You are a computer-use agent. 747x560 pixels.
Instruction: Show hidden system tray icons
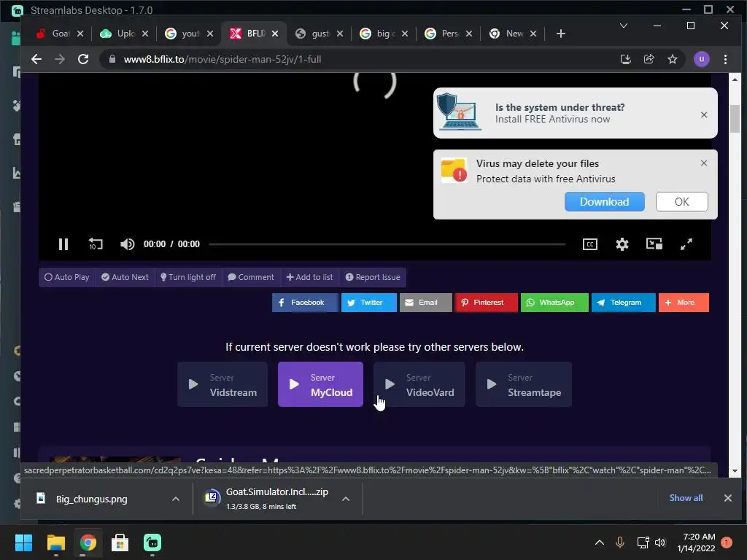coord(600,542)
